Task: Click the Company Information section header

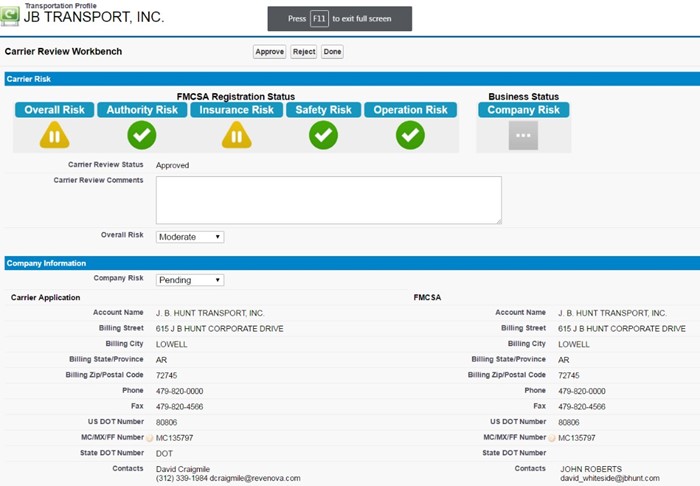Action: pyautogui.click(x=352, y=263)
